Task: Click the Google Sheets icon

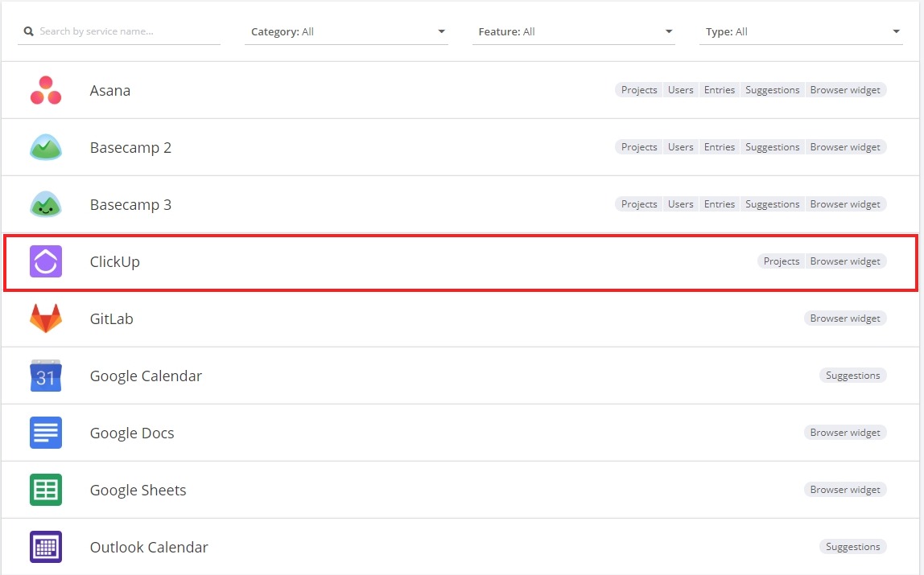Action: [x=46, y=490]
